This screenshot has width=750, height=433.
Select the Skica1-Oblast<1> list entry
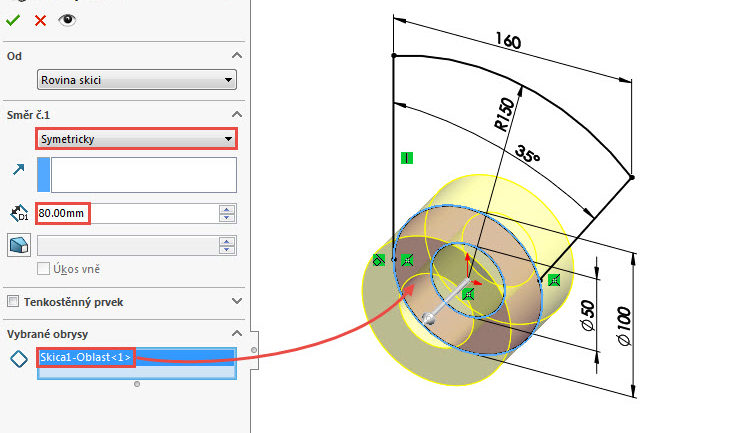tap(137, 357)
